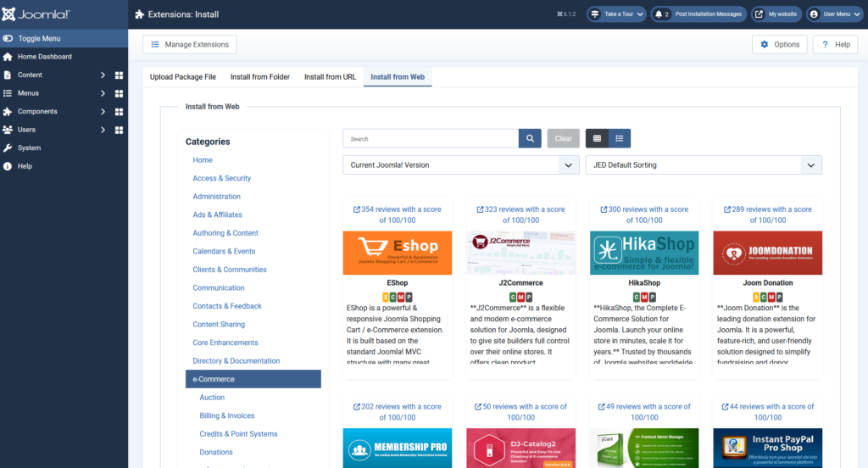Screen dimensions: 868x468
Task: Open Components dashboard grid icon
Action: 119,111
